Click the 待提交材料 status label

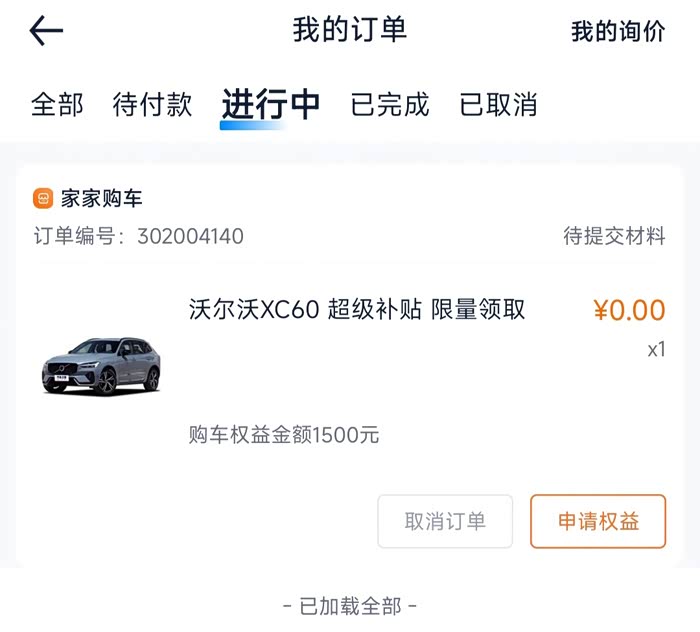[x=614, y=237]
